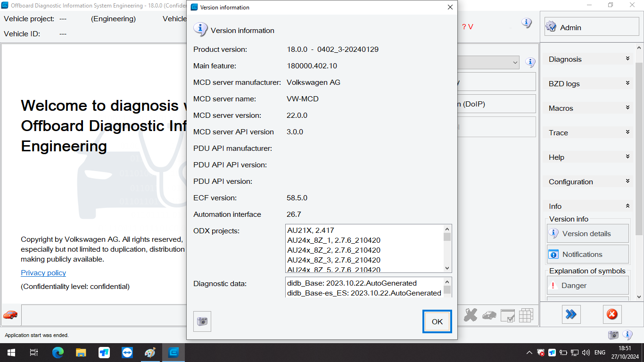
Task: Click the info bubble beside the ? V voltage
Action: 527,23
